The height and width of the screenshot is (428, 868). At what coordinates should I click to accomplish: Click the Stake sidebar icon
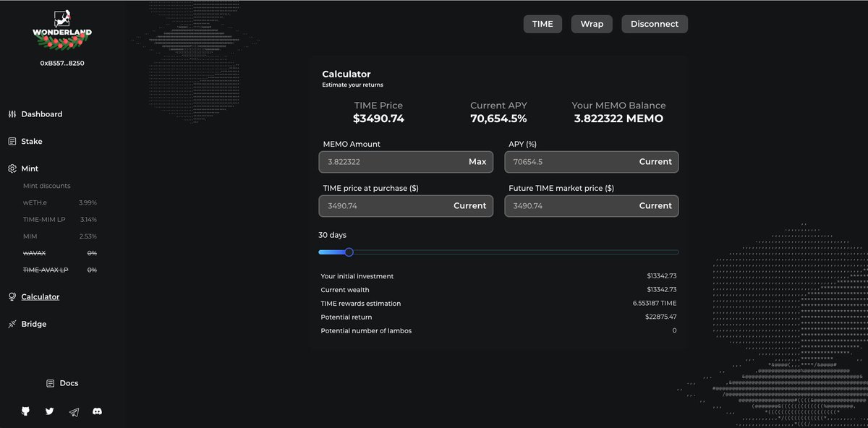pyautogui.click(x=12, y=142)
